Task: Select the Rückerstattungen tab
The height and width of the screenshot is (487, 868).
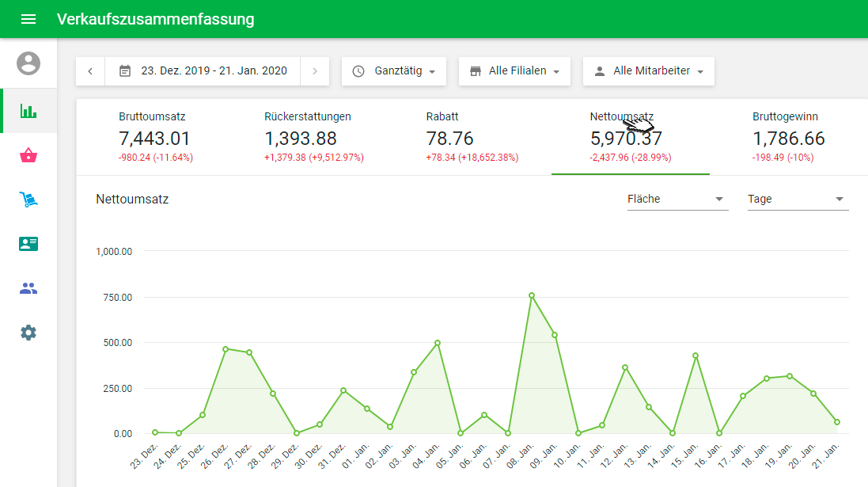Action: (313, 137)
